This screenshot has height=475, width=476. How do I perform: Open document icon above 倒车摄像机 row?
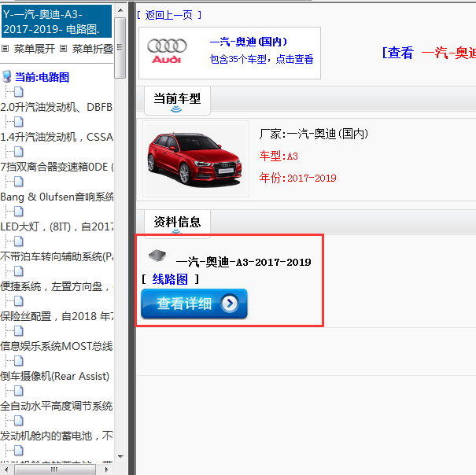click(19, 361)
